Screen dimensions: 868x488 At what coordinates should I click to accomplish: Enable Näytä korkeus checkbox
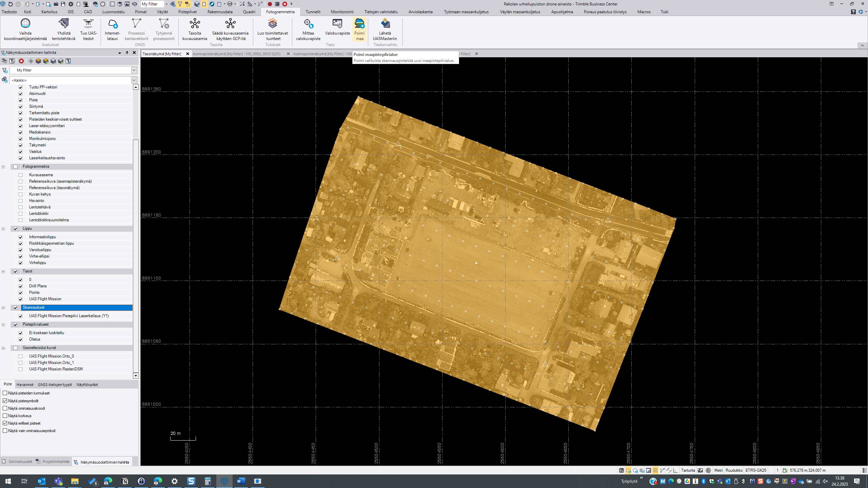5,416
